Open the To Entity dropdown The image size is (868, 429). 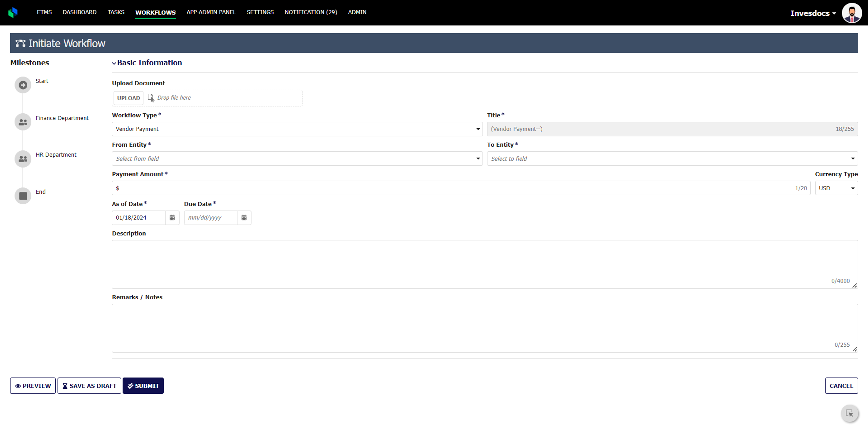672,159
